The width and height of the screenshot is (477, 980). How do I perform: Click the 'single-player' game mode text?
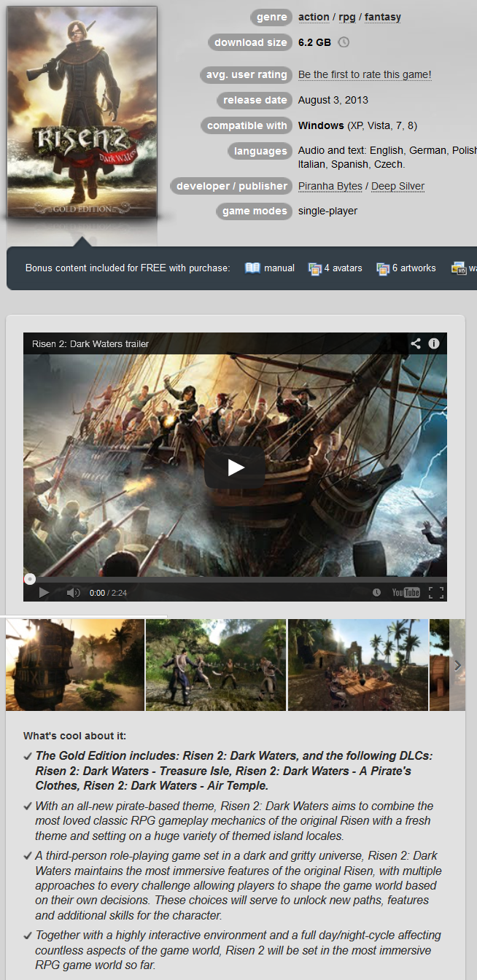tap(327, 211)
